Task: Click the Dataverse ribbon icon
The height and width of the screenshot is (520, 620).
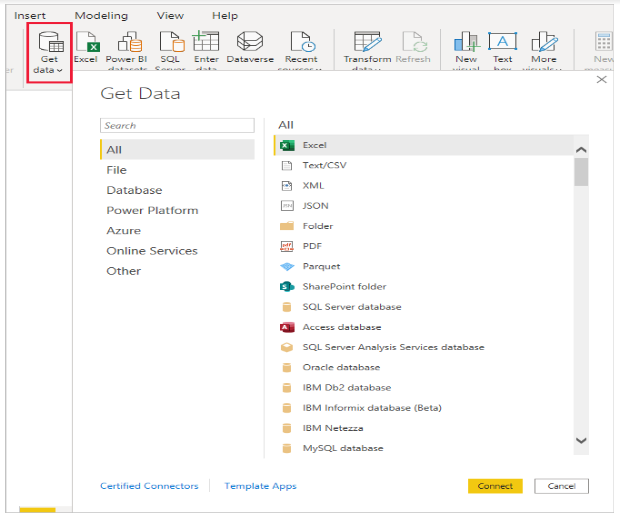Action: pyautogui.click(x=250, y=42)
